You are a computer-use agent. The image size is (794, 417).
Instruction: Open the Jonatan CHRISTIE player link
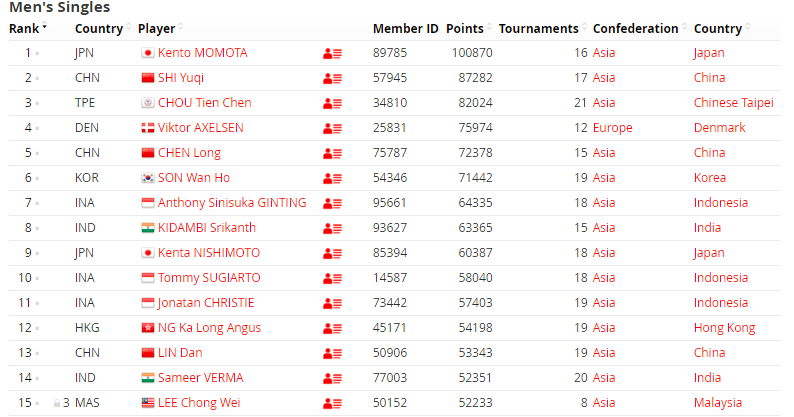(x=206, y=303)
